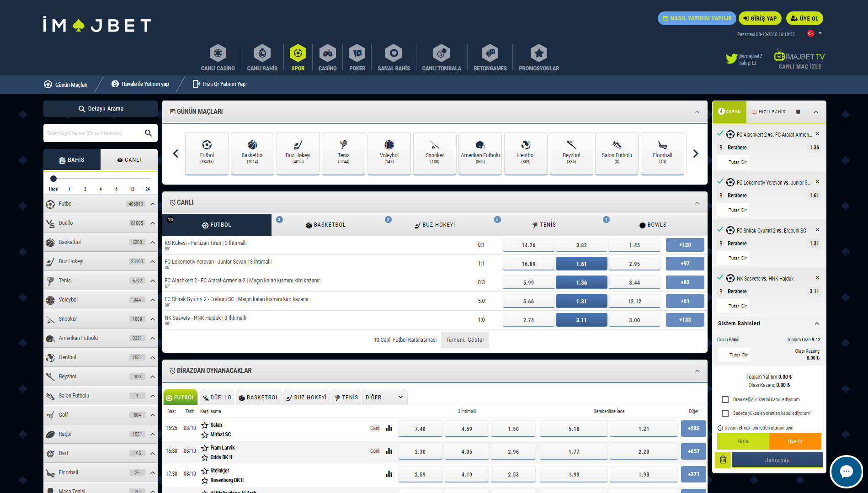Open statistics chart icon for Salah match

pyautogui.click(x=389, y=429)
